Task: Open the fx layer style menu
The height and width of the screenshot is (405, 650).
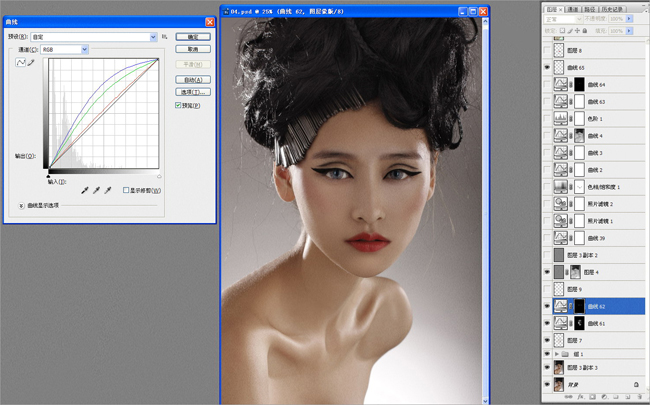Action: 580,397
